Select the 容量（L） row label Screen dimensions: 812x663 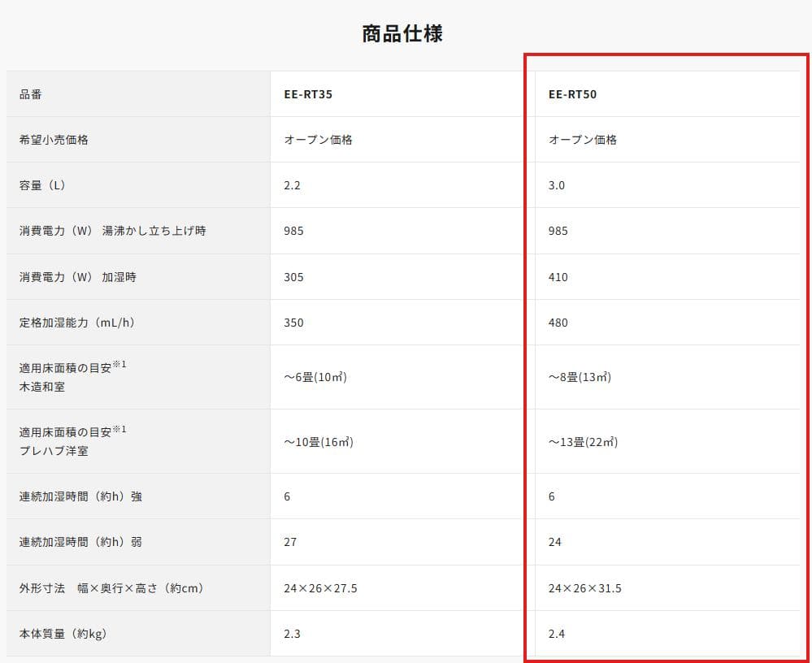tap(41, 184)
